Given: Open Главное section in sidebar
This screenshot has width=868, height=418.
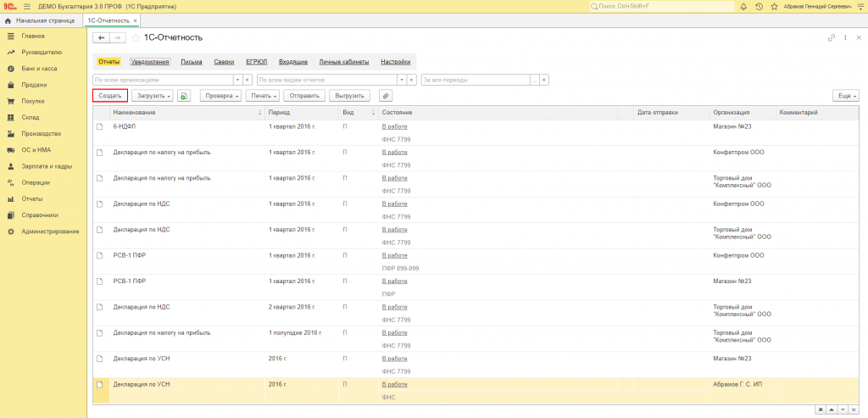Looking at the screenshot, I should click(x=33, y=36).
